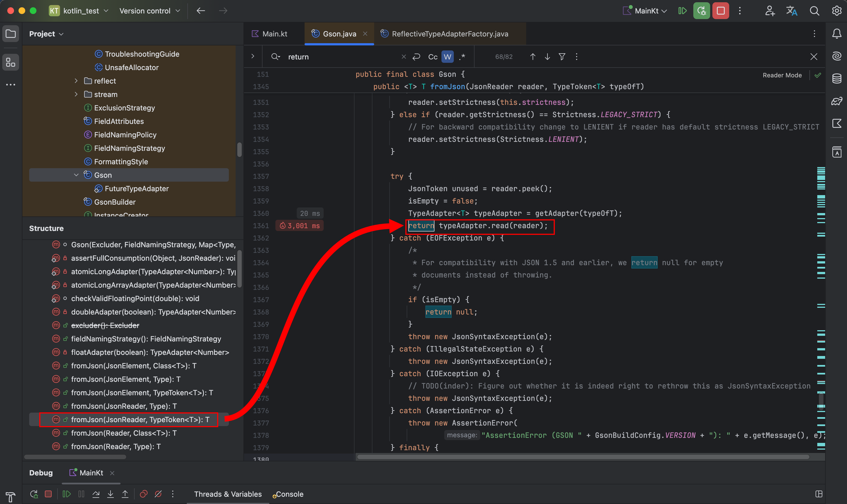The width and height of the screenshot is (847, 504).
Task: Click the Step Into down-arrow icon
Action: pos(111,494)
